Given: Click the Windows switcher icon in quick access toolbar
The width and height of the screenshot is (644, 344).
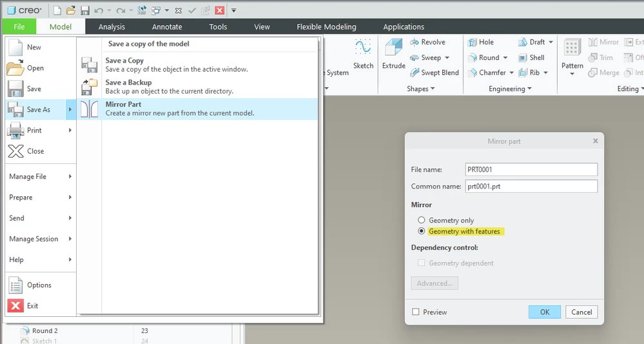Looking at the screenshot, I should pos(156,10).
